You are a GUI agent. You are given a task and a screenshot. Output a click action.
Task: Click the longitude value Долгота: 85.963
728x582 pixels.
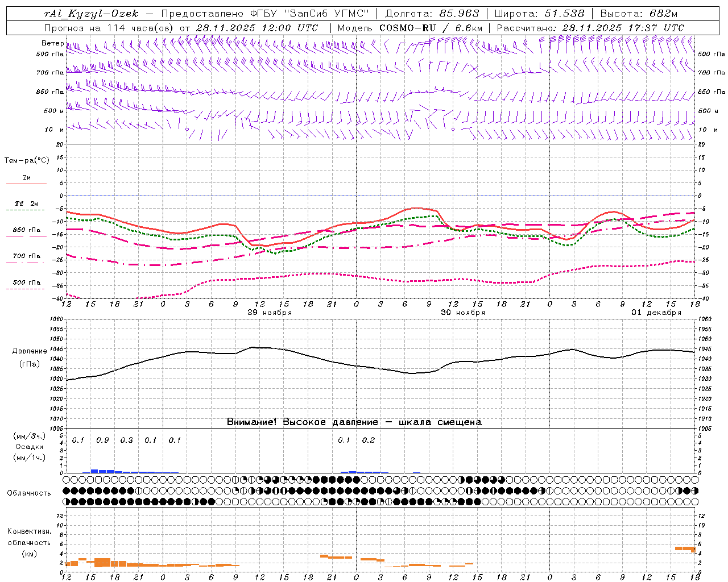(x=432, y=14)
